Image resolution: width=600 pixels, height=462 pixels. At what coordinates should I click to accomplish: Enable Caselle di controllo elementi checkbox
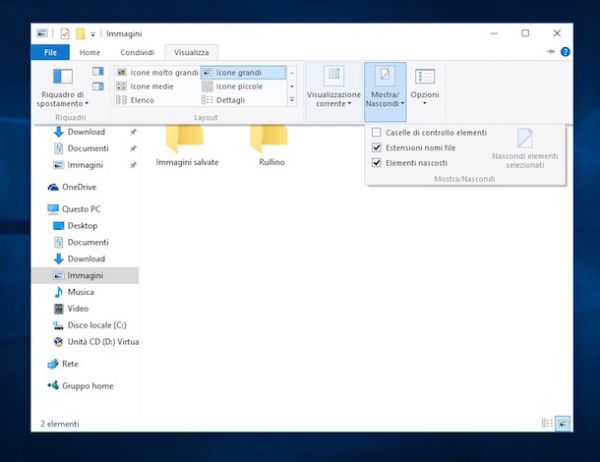coord(376,132)
